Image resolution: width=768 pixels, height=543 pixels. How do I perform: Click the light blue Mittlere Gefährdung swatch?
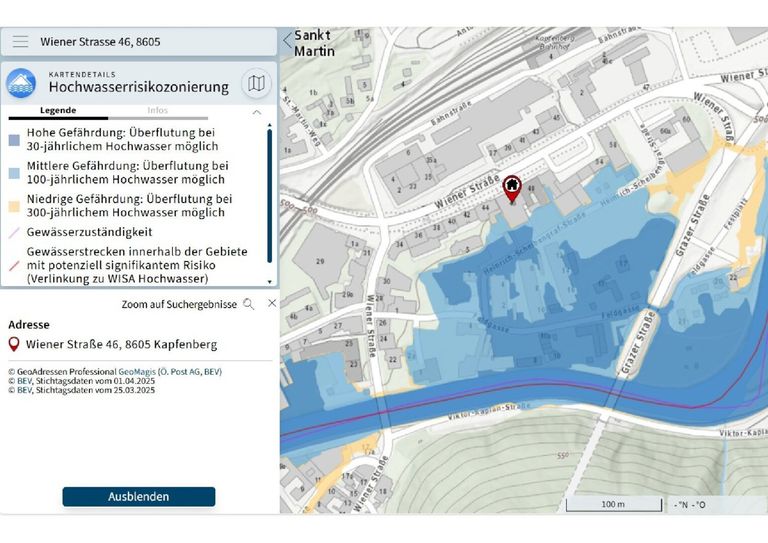click(14, 173)
